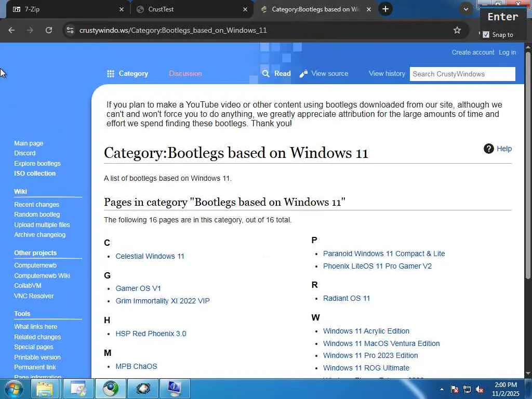Open View history
The width and height of the screenshot is (532, 399).
pos(387,74)
